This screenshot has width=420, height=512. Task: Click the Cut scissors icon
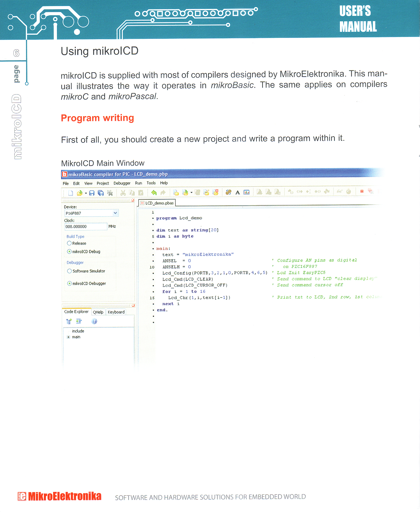click(x=123, y=193)
